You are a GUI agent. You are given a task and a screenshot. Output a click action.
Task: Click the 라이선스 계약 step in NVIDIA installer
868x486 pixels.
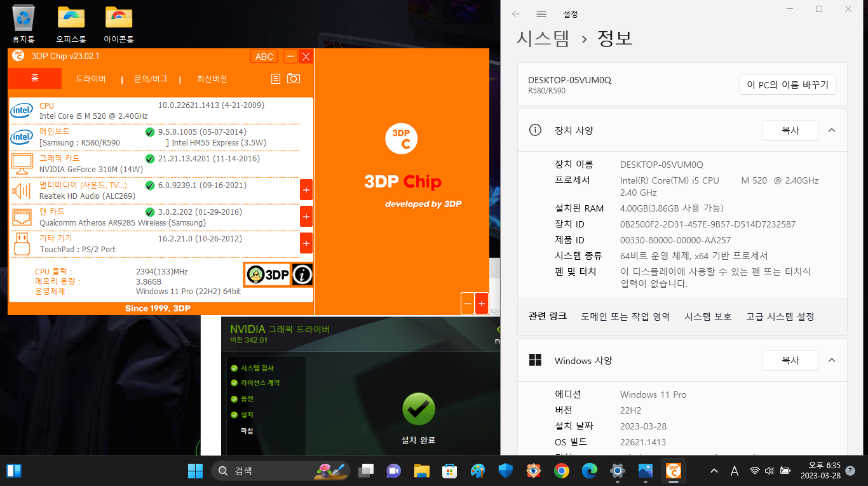[x=260, y=383]
